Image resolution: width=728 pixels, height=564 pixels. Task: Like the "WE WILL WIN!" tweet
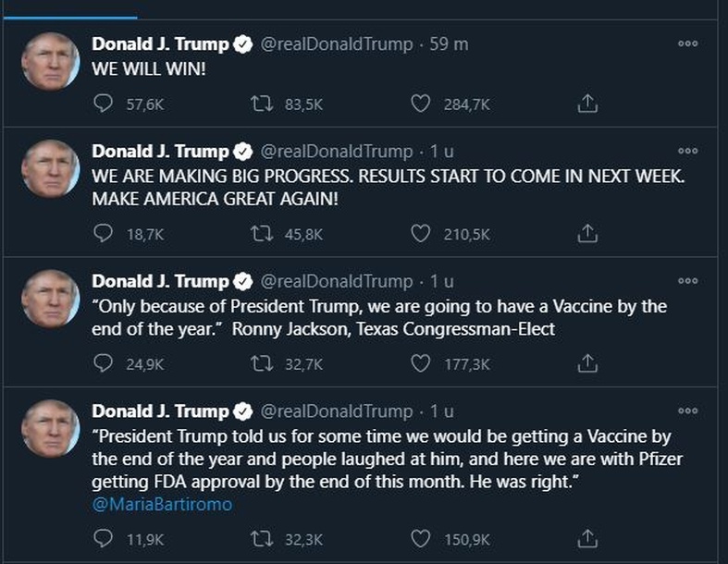coord(421,104)
